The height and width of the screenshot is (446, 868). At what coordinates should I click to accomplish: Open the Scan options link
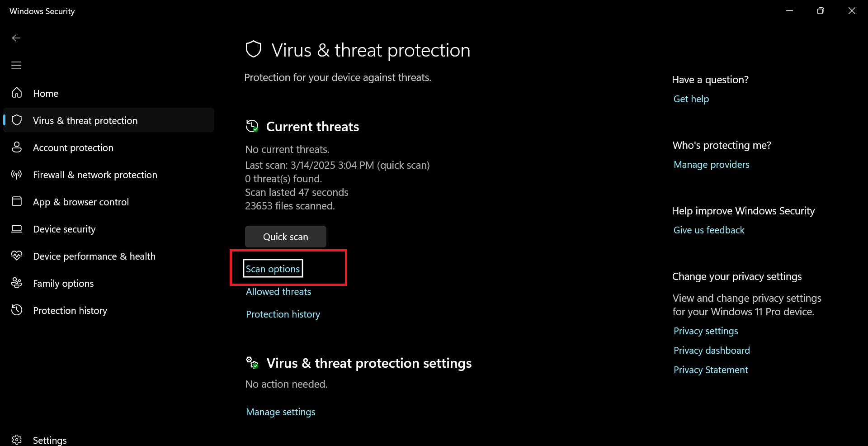pyautogui.click(x=273, y=269)
